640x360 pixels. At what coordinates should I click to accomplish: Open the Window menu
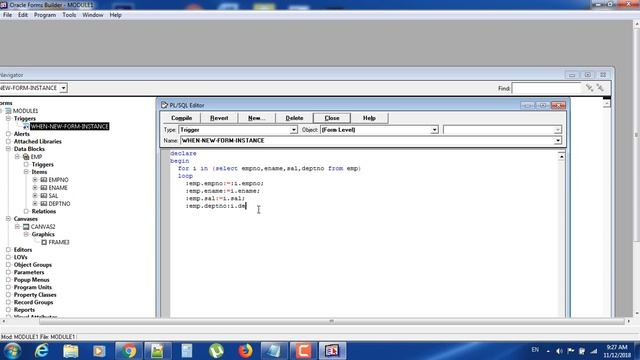(93, 15)
